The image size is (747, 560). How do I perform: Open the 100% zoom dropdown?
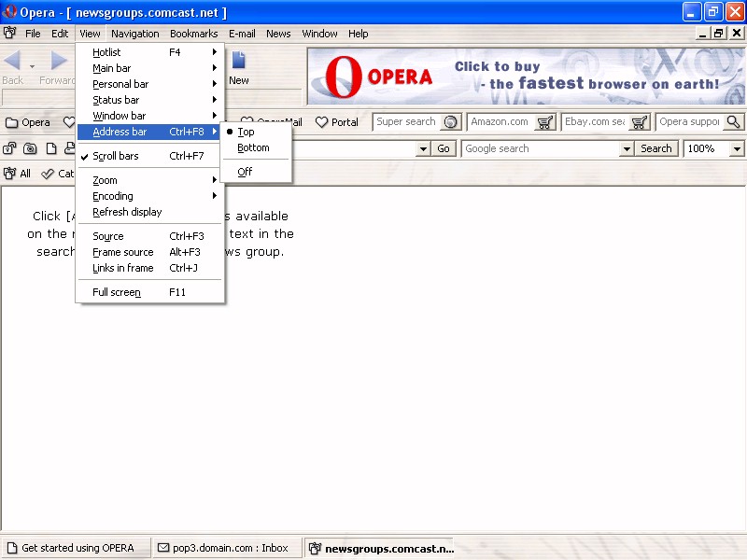[x=737, y=149]
